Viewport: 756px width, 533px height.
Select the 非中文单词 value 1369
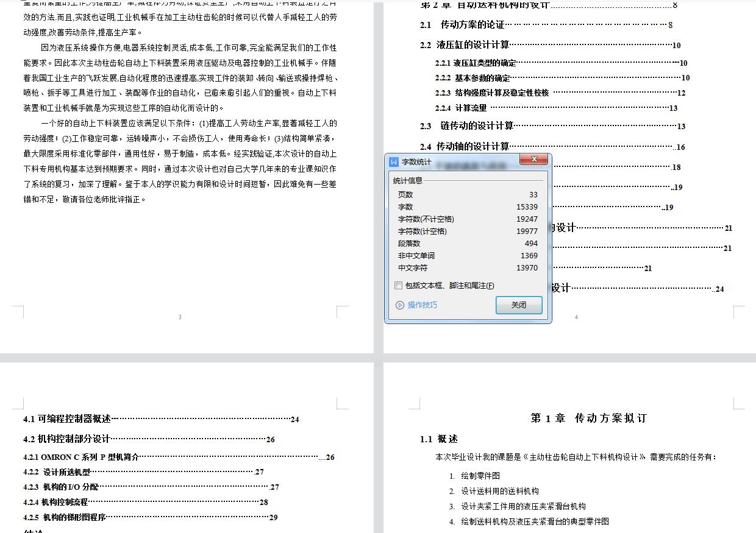click(x=529, y=256)
